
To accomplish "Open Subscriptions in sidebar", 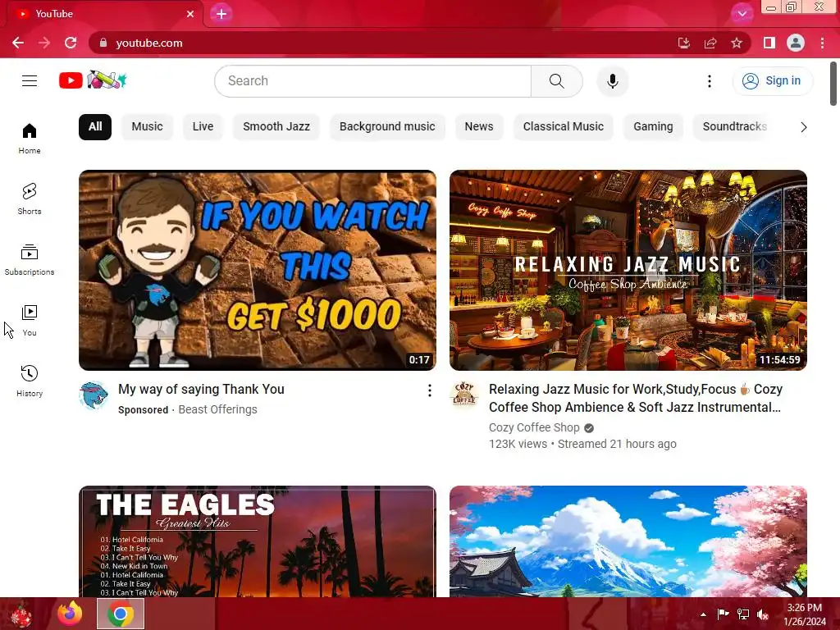I will 30,260.
